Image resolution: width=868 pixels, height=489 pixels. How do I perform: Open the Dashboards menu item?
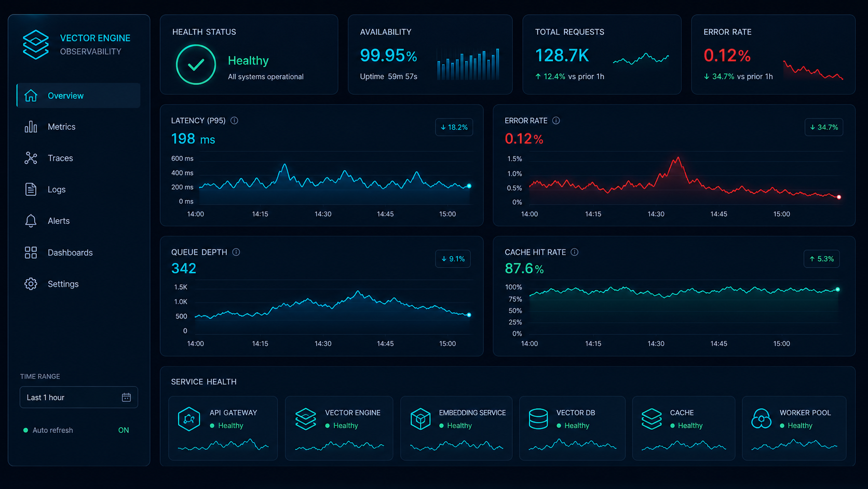(x=78, y=253)
